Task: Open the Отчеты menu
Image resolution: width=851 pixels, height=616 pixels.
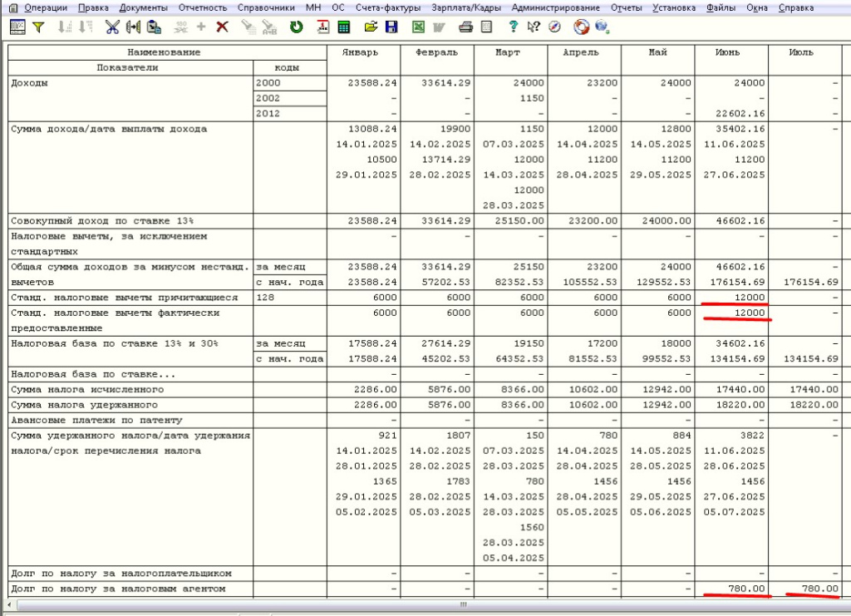Action: pos(627,7)
